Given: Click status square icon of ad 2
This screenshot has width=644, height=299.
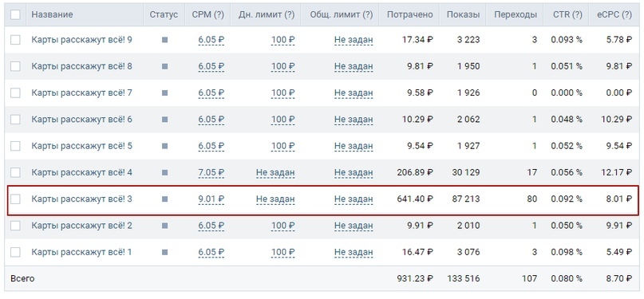Looking at the screenshot, I should point(164,226).
